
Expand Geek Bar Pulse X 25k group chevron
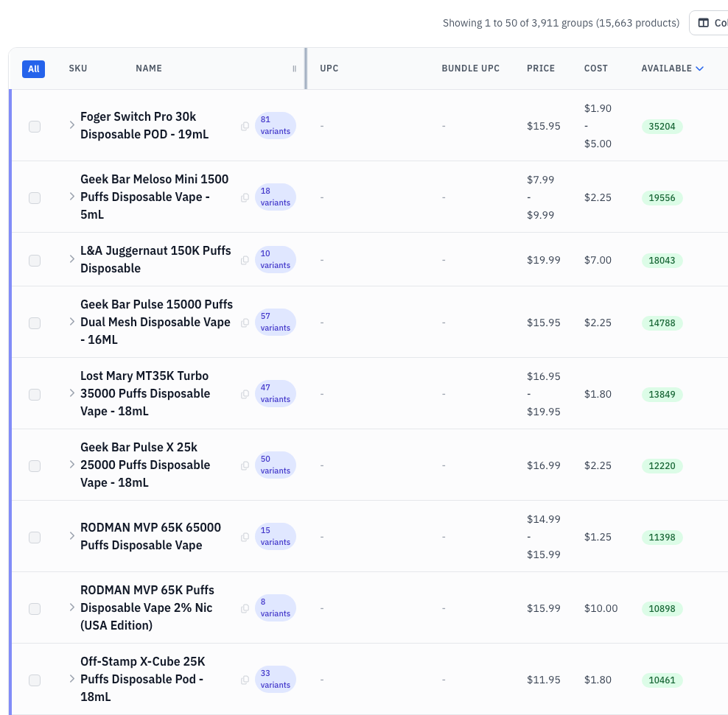(72, 465)
